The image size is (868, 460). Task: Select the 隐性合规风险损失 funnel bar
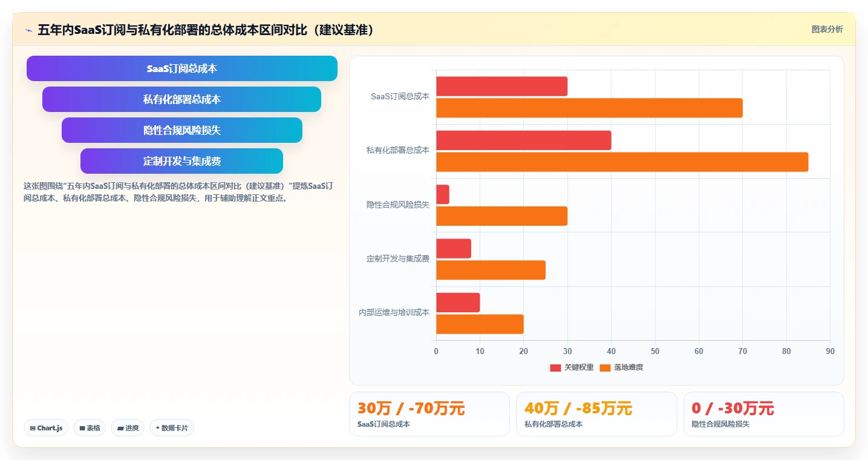pos(182,130)
